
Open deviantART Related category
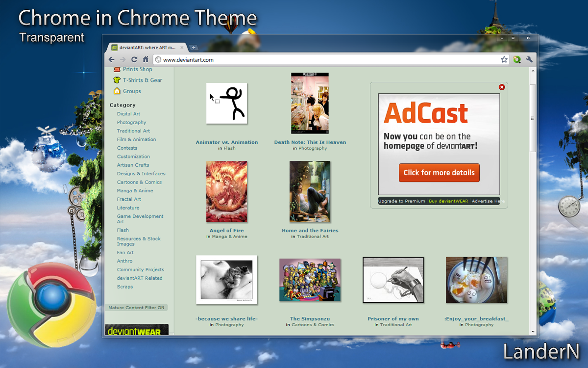click(x=140, y=278)
